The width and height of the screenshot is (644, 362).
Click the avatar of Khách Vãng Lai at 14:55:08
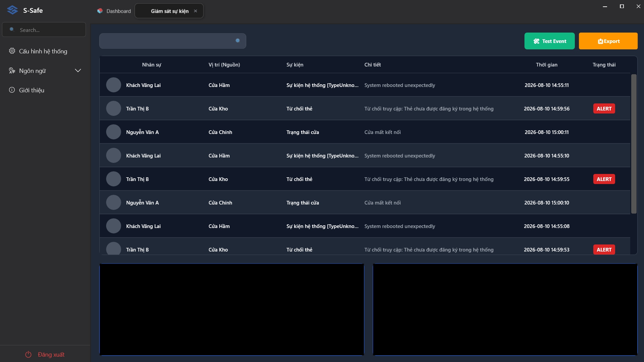coord(113,226)
